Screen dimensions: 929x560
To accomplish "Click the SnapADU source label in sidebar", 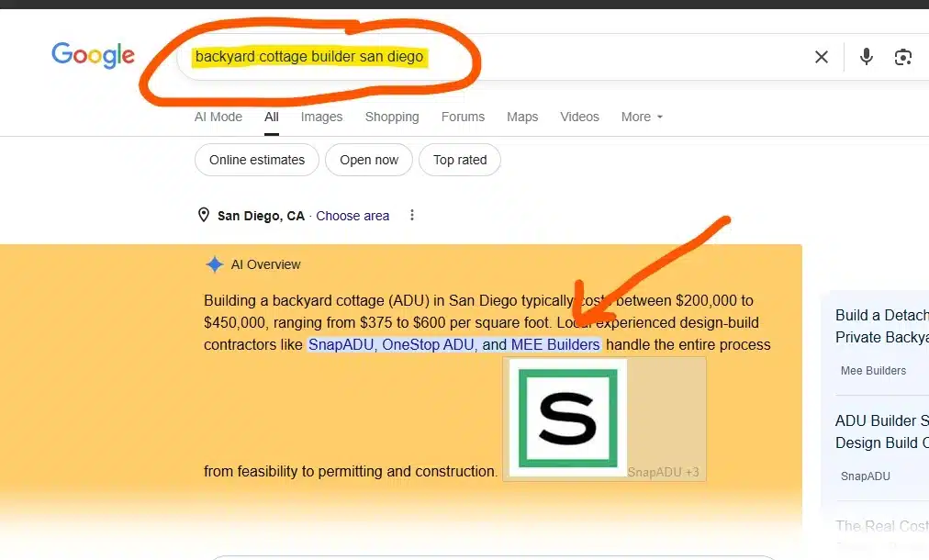I will (865, 476).
